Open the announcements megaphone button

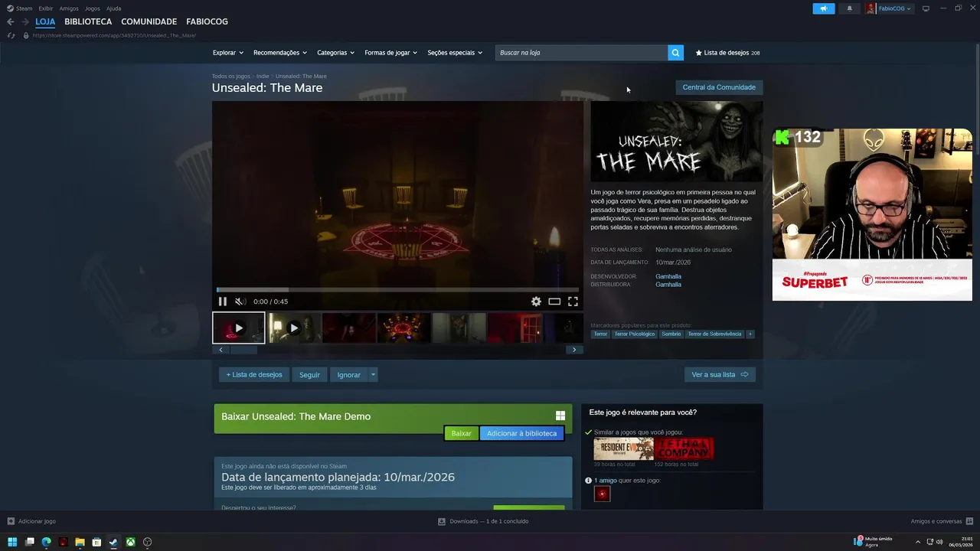(x=824, y=8)
